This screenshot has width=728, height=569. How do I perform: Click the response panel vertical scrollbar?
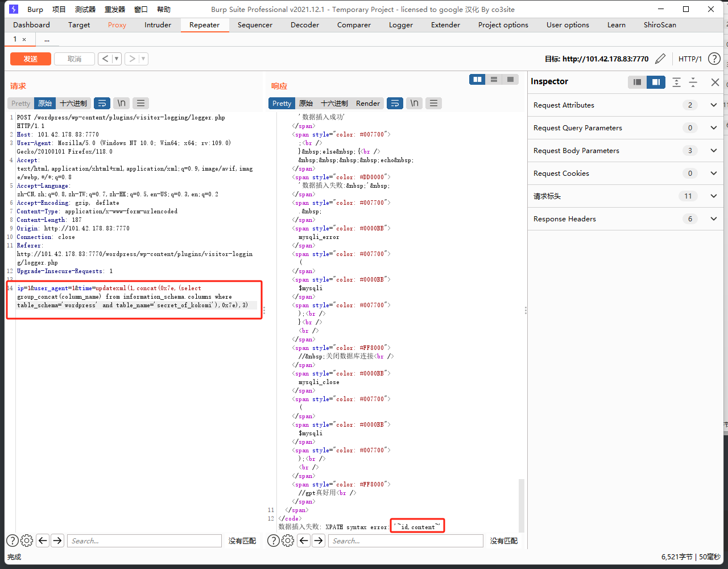click(x=522, y=505)
